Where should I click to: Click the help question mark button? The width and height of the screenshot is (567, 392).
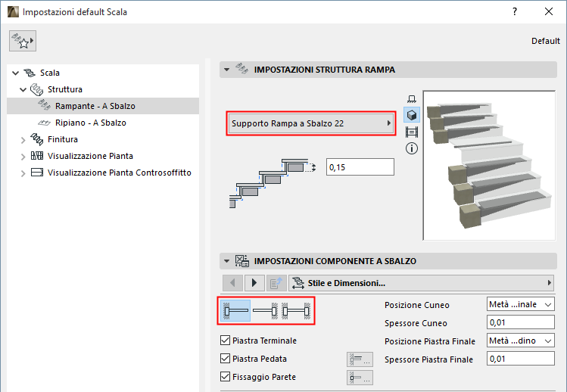[515, 11]
